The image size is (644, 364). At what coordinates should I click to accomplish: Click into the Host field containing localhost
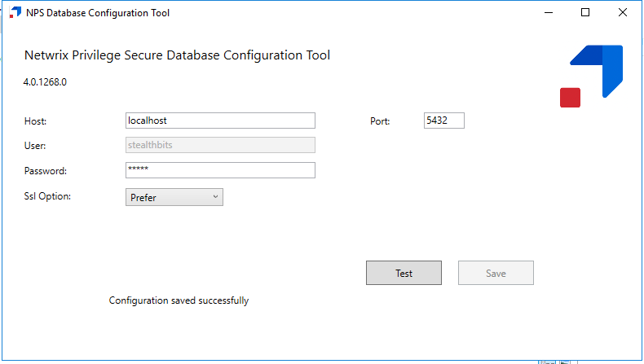click(220, 121)
